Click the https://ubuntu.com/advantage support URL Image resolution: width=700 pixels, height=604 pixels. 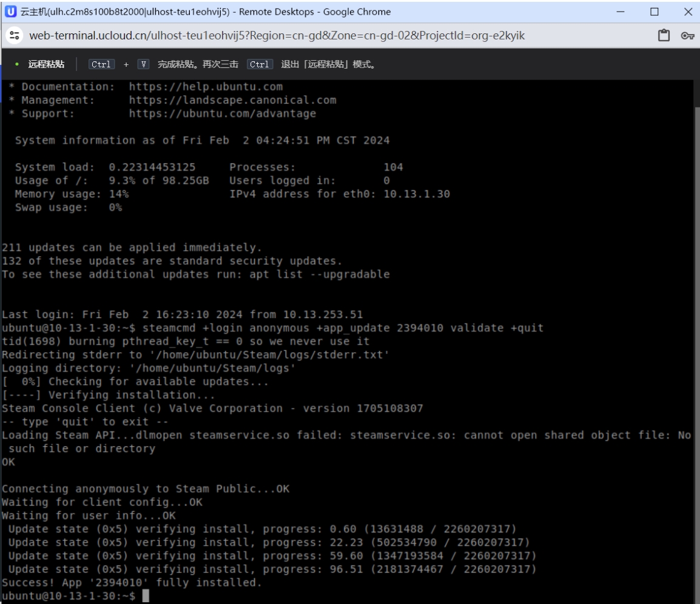point(223,114)
